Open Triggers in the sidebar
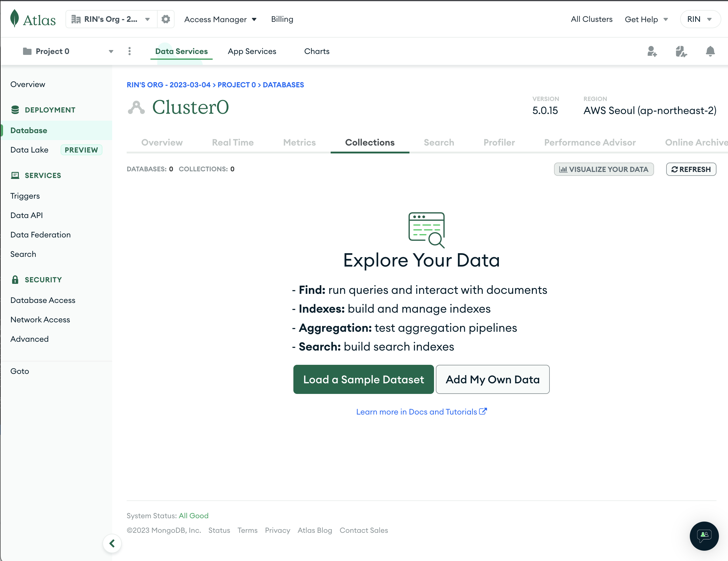Image resolution: width=728 pixels, height=561 pixels. pos(25,196)
